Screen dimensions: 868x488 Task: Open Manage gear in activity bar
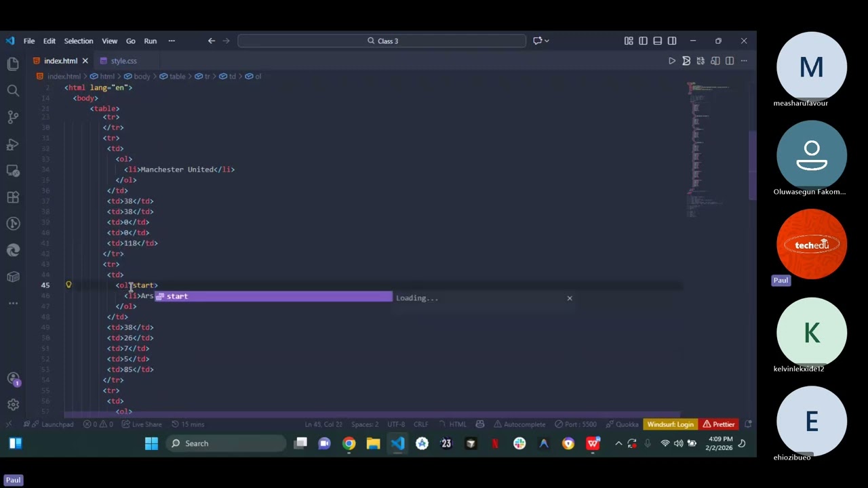pyautogui.click(x=13, y=405)
